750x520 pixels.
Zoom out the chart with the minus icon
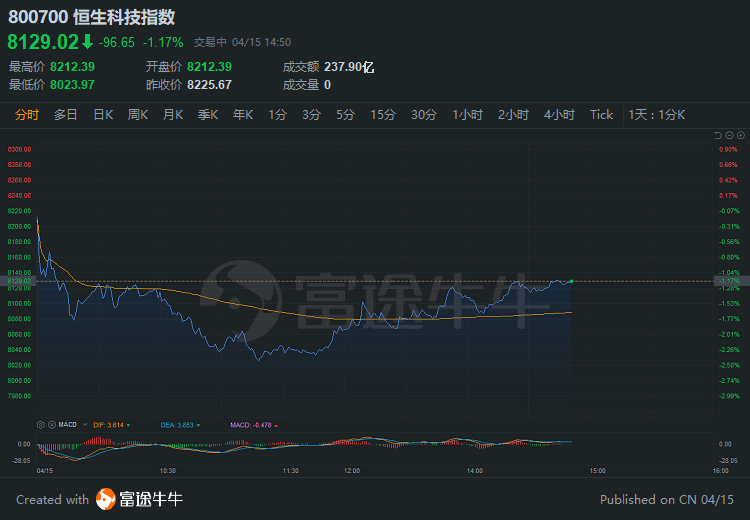(x=729, y=135)
